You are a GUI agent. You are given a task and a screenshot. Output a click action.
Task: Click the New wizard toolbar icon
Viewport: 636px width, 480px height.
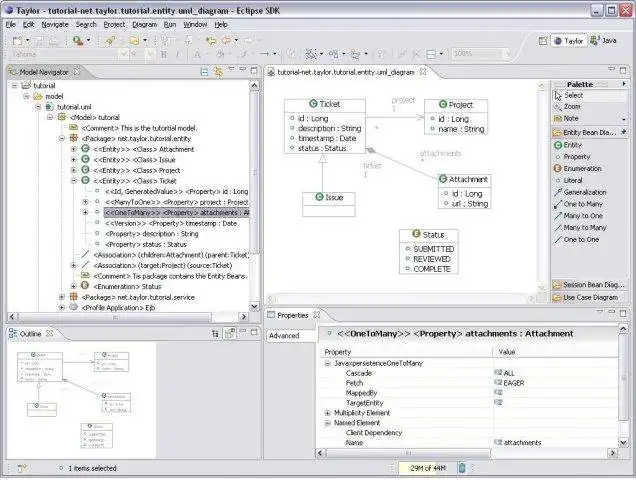pos(17,41)
